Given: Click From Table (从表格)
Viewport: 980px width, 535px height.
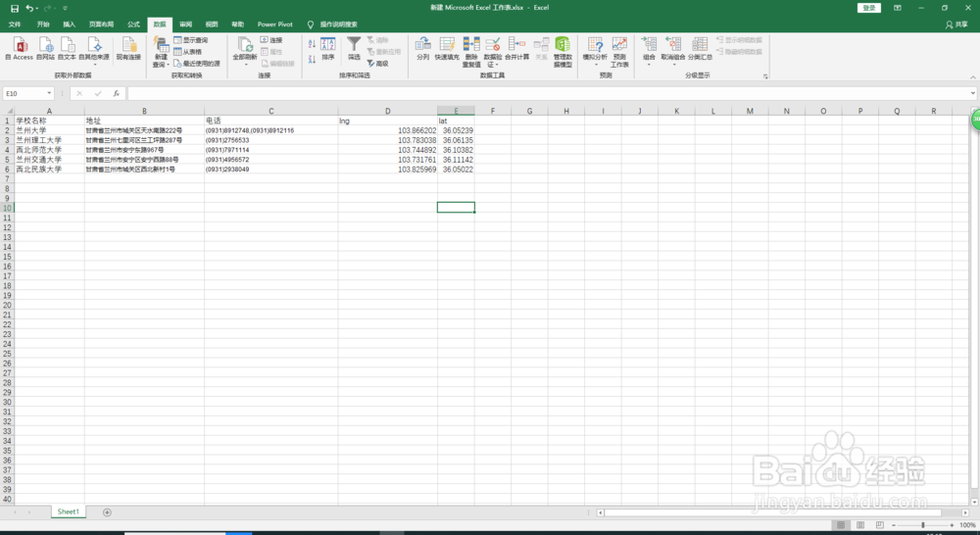Looking at the screenshot, I should coord(187,52).
